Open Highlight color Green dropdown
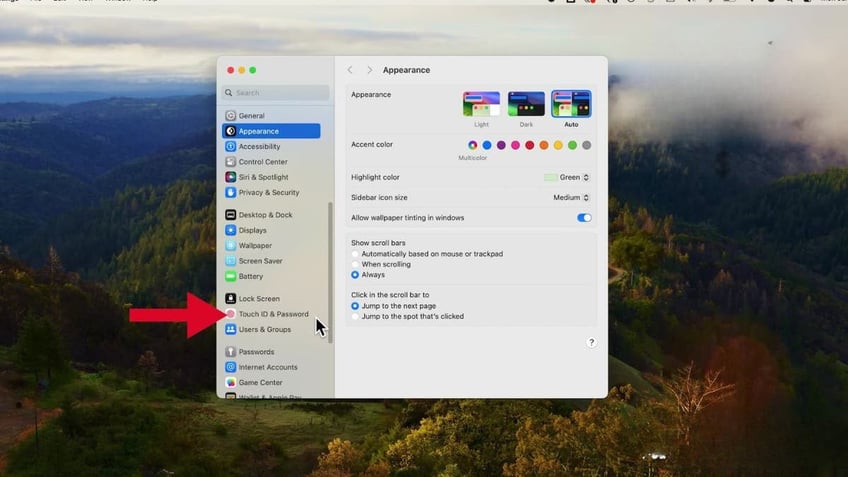Screen dimensions: 848x477 click(x=567, y=177)
